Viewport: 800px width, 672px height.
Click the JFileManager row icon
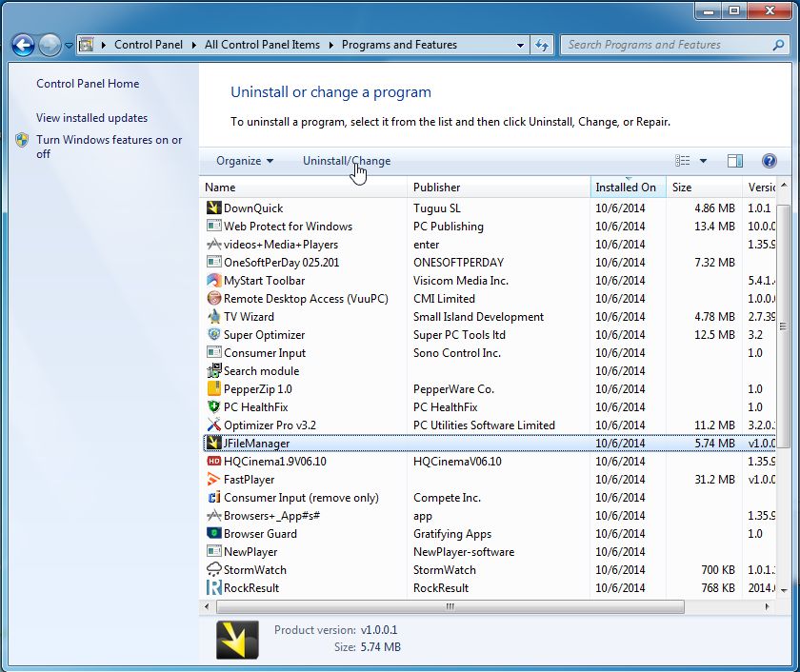click(213, 443)
